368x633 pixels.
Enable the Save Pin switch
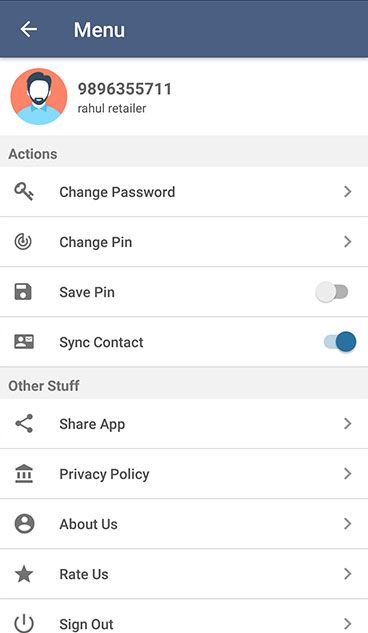(x=332, y=292)
